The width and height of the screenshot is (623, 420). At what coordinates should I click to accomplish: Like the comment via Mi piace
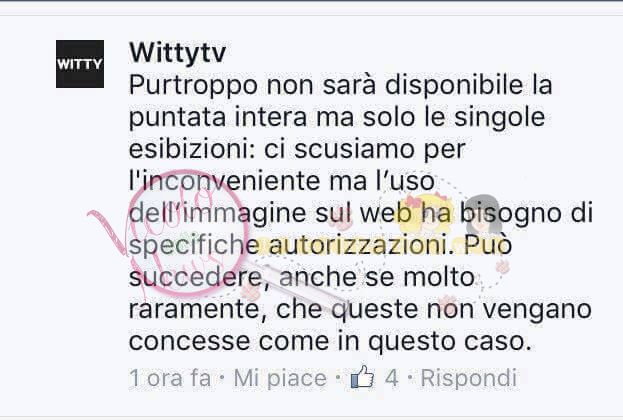280,377
